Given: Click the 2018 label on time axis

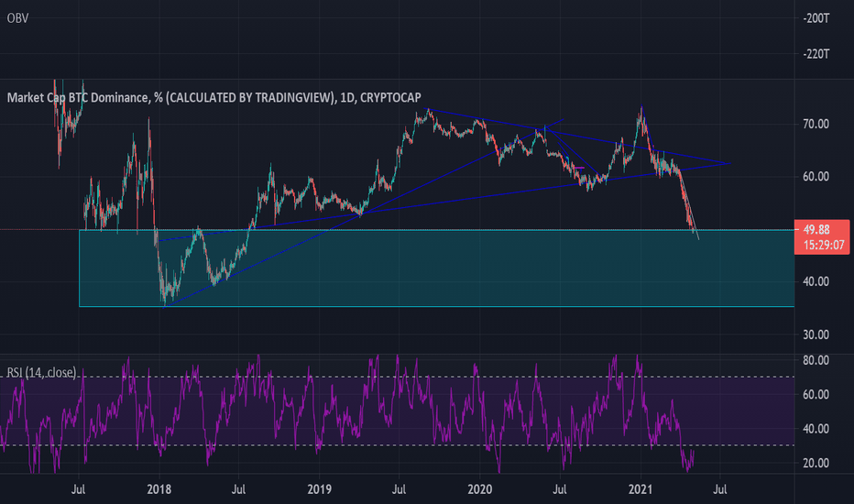Looking at the screenshot, I should coord(159,489).
